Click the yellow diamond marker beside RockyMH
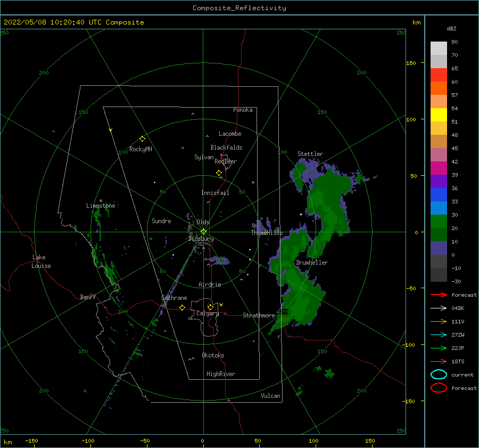This screenshot has width=479, height=448. (142, 139)
